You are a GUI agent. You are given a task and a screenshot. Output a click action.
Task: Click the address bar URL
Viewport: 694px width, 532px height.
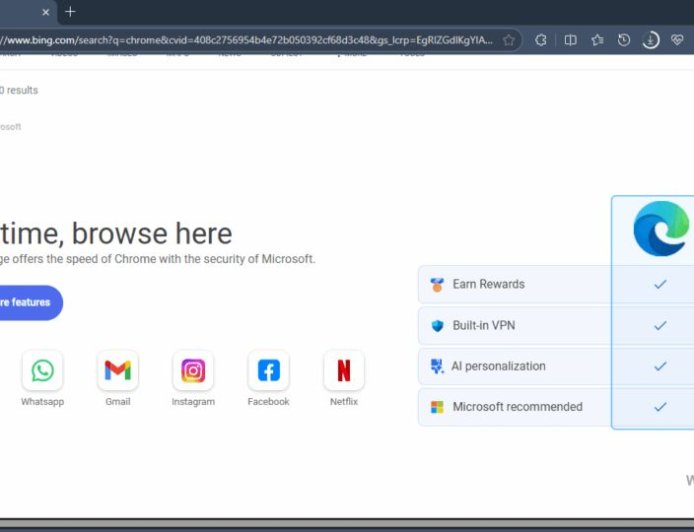point(246,40)
